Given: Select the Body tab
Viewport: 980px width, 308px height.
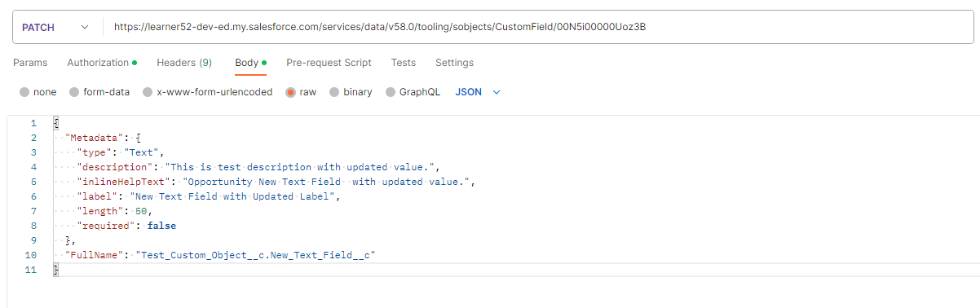Looking at the screenshot, I should 250,63.
